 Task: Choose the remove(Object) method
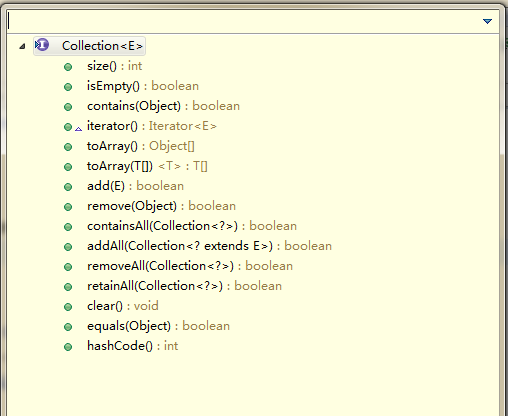(161, 206)
